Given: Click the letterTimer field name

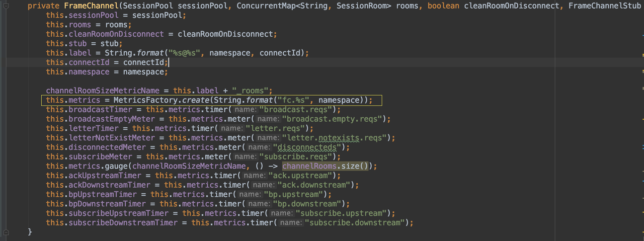Looking at the screenshot, I should pyautogui.click(x=93, y=128).
